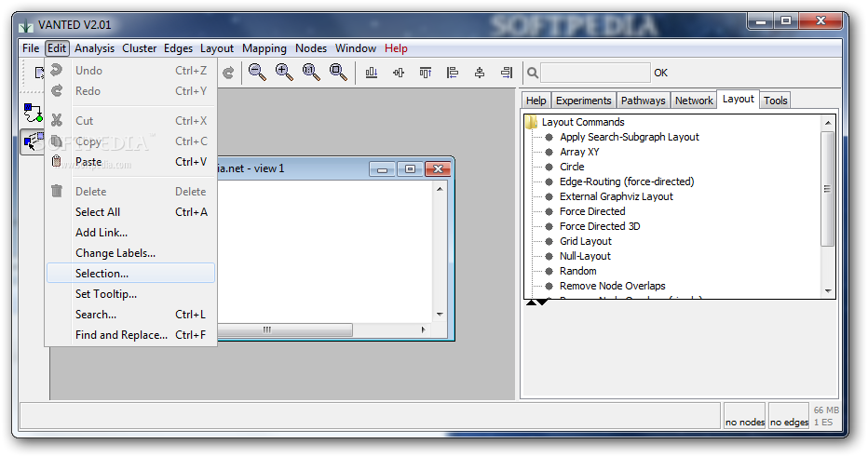868x457 pixels.
Task: Select the Circle layout command
Action: coord(572,167)
